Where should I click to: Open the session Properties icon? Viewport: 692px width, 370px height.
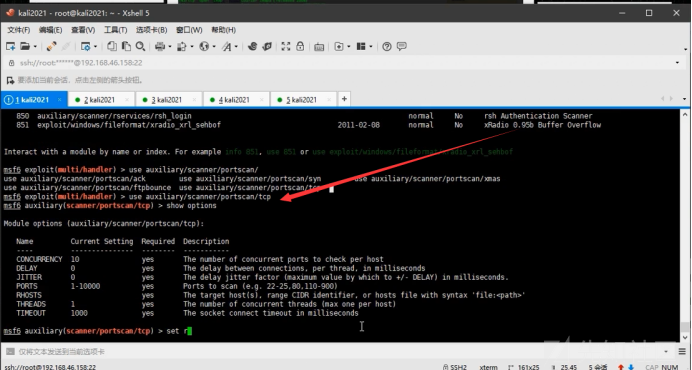[x=86, y=46]
